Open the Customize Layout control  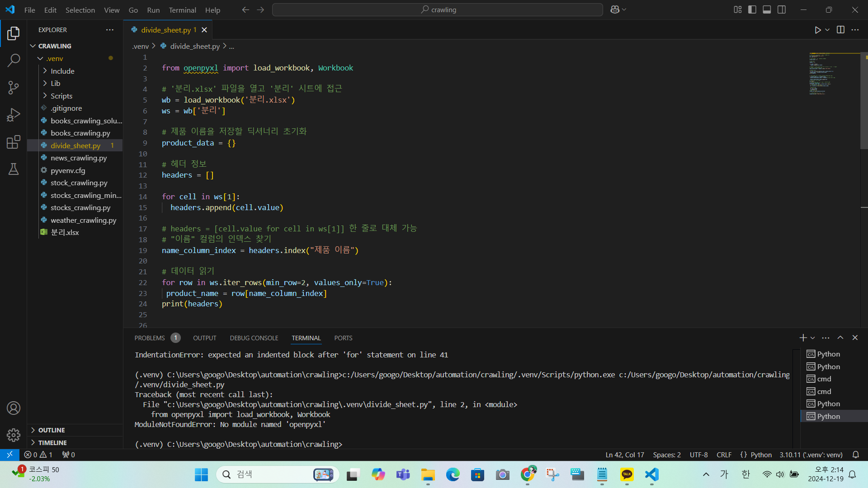[x=737, y=9]
